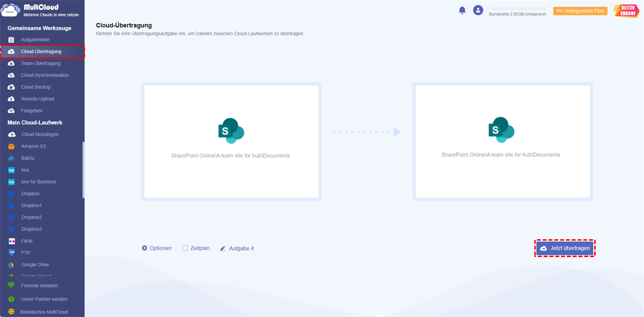
Task: Open the user account avatar icon
Action: [478, 10]
